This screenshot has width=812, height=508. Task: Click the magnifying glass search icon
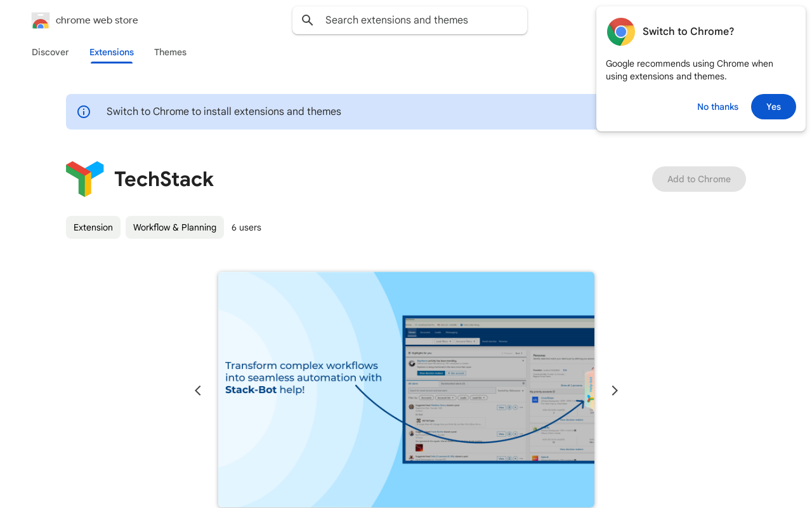click(308, 20)
